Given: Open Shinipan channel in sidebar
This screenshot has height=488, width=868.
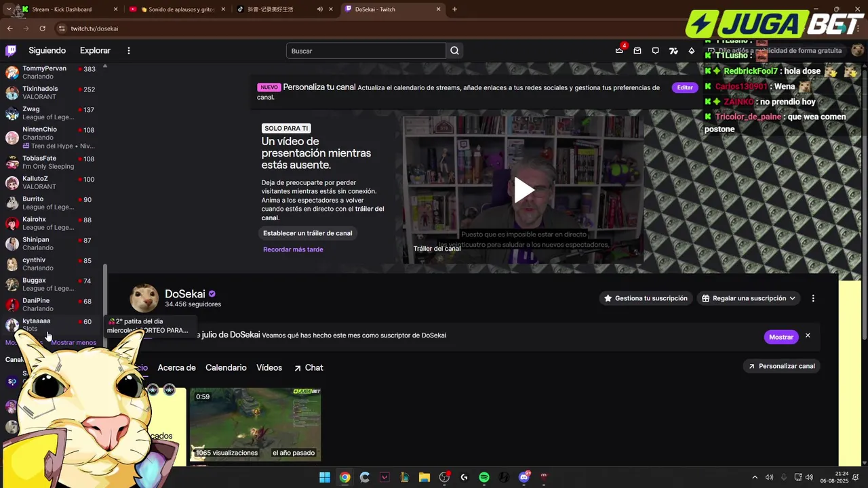Looking at the screenshot, I should coord(52,243).
